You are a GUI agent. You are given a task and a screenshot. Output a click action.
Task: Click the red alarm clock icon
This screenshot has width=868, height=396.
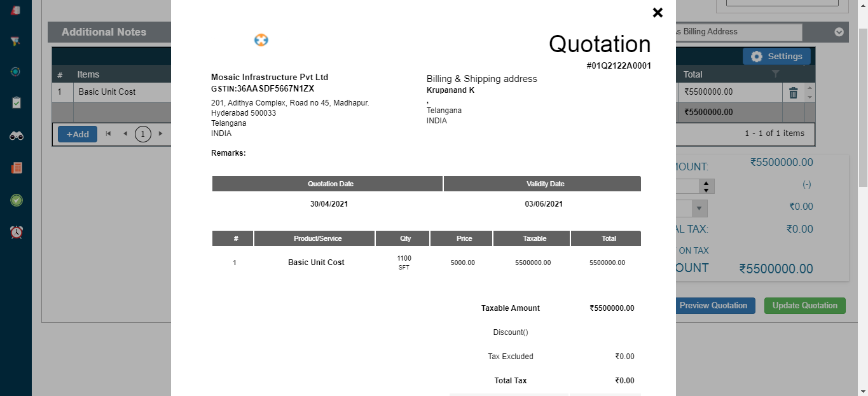[x=16, y=232]
